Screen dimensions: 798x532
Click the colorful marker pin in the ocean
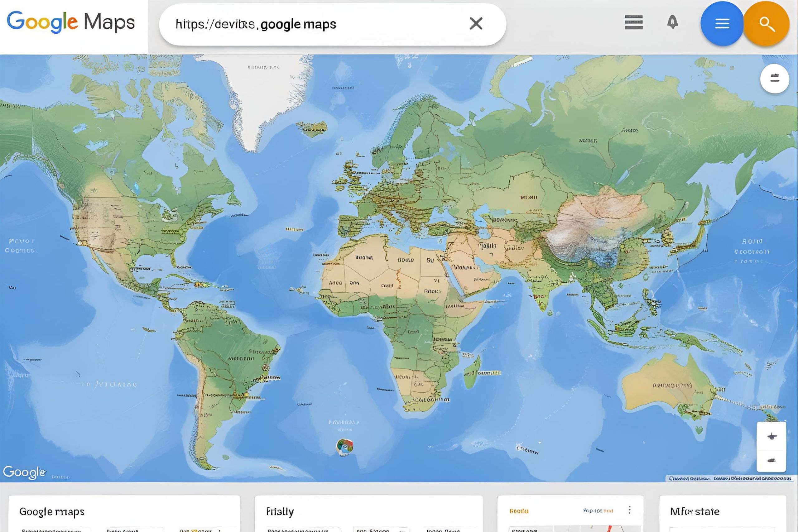(x=344, y=447)
